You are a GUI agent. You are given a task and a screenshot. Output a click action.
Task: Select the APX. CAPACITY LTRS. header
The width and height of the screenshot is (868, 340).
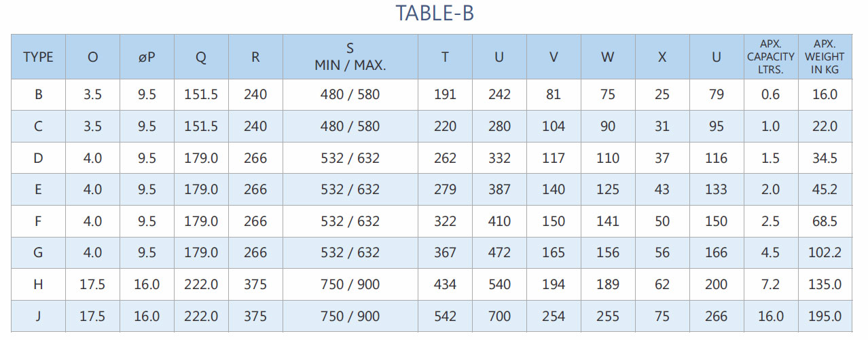click(771, 57)
